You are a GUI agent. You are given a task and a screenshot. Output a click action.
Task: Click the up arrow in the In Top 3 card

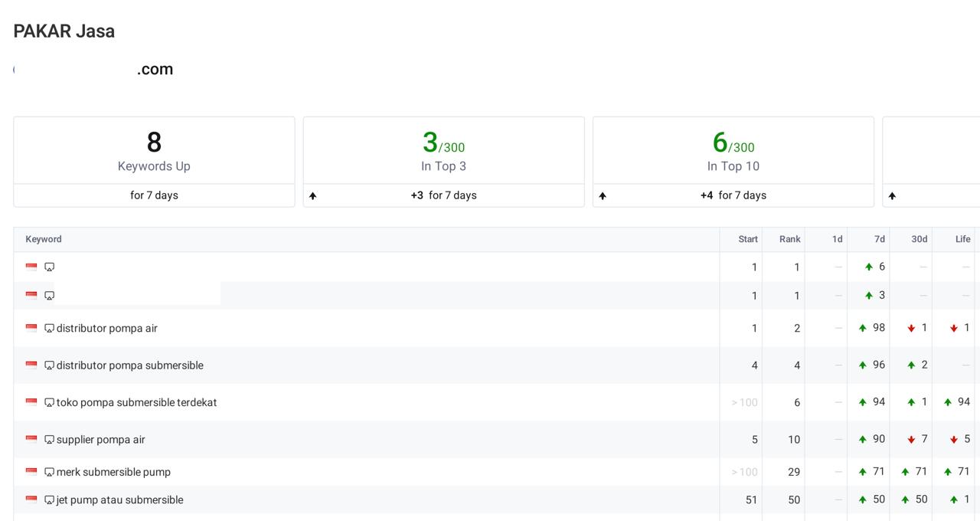point(312,196)
